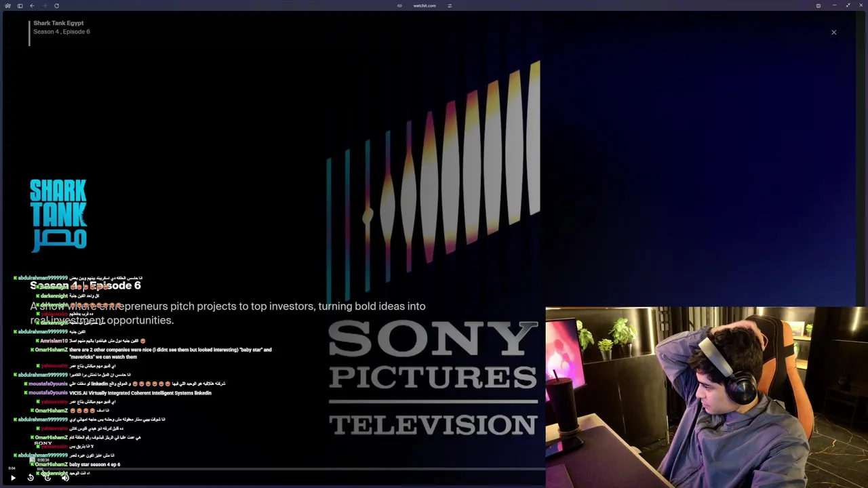The height and width of the screenshot is (488, 868).
Task: Toggle the browser sidebar panel icon
Action: coord(20,5)
